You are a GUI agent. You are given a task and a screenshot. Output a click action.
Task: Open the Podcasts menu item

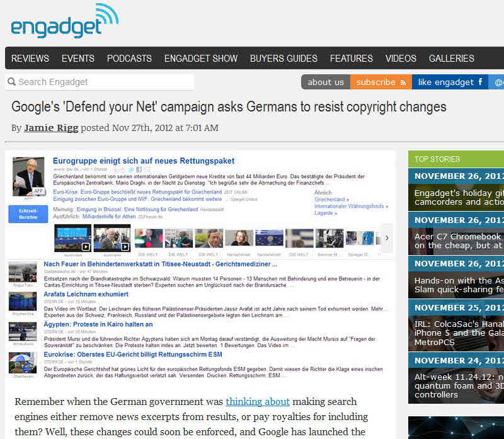tap(129, 59)
